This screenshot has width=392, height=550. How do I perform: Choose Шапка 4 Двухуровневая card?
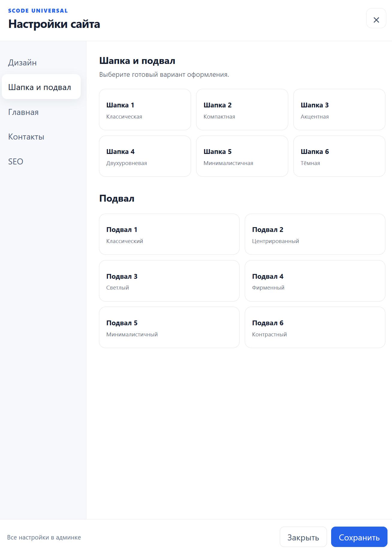point(145,156)
